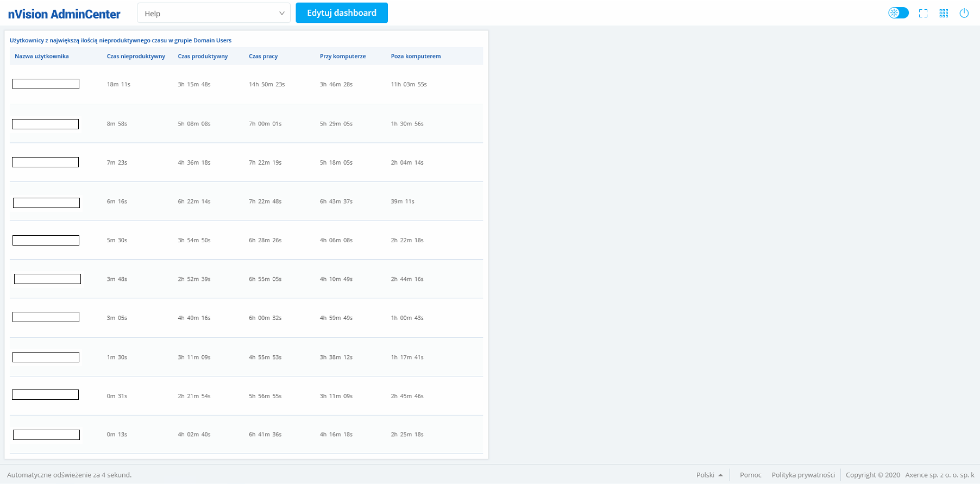Sort by Czas produktywny column header
This screenshot has height=484, width=980.
click(203, 56)
